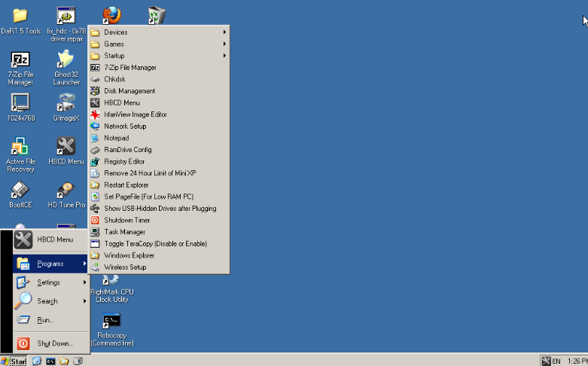Viewport: 588px width, 366px height.
Task: Open the Recycle Bin shortcut on desktop
Action: tap(157, 16)
